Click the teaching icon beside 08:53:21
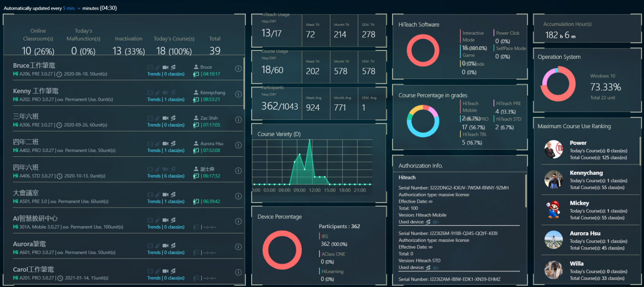Screen dimensions: 644x287 [x=196, y=100]
